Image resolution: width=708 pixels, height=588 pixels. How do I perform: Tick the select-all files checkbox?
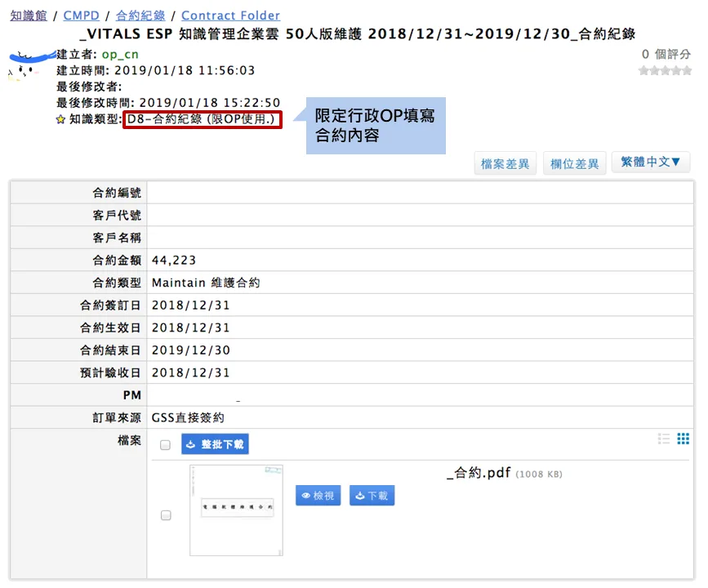tap(165, 445)
